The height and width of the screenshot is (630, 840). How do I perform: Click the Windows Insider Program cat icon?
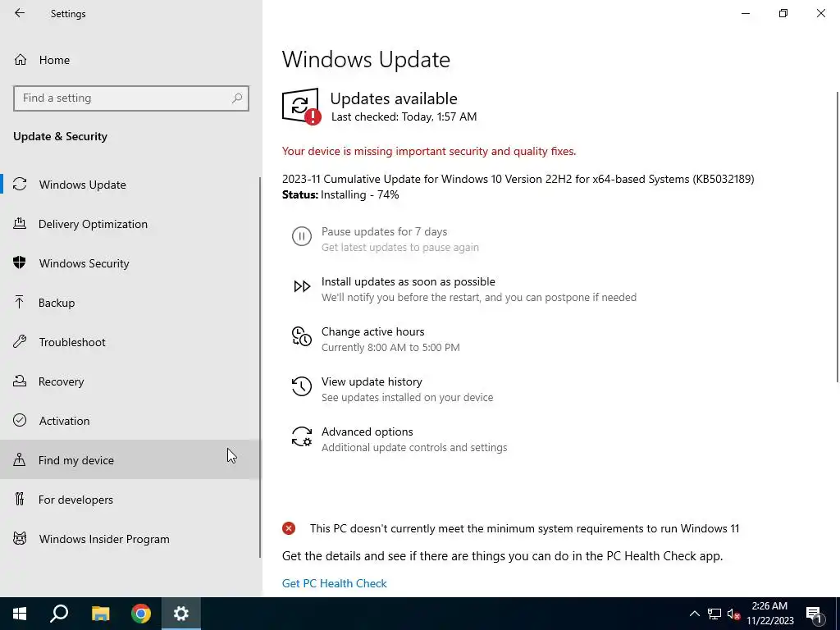pos(20,538)
